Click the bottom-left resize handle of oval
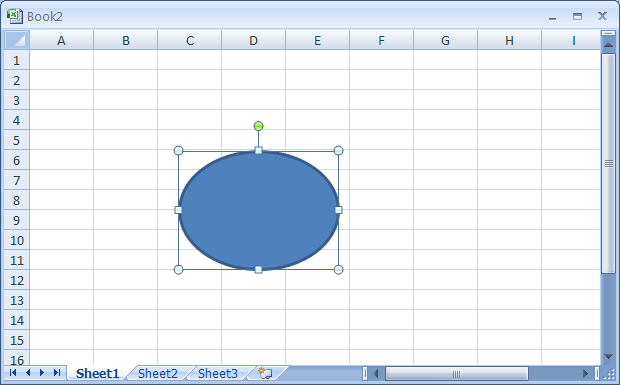The width and height of the screenshot is (620, 385). [178, 270]
